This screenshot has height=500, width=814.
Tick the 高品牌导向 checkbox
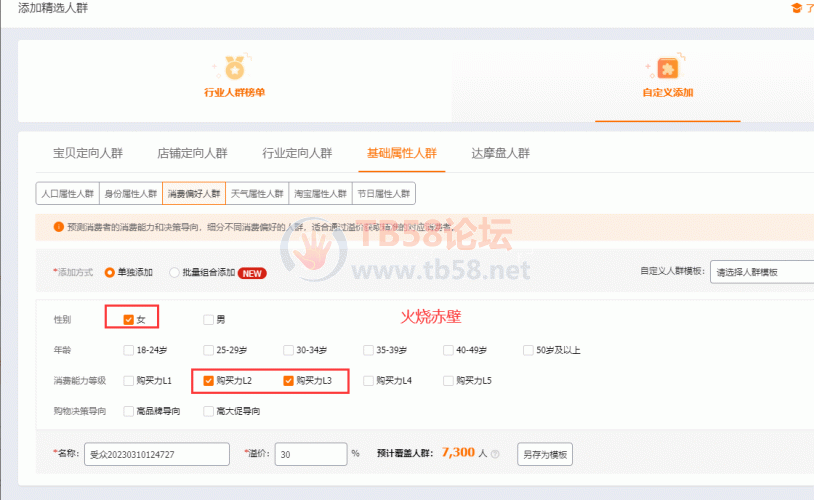coord(128,410)
